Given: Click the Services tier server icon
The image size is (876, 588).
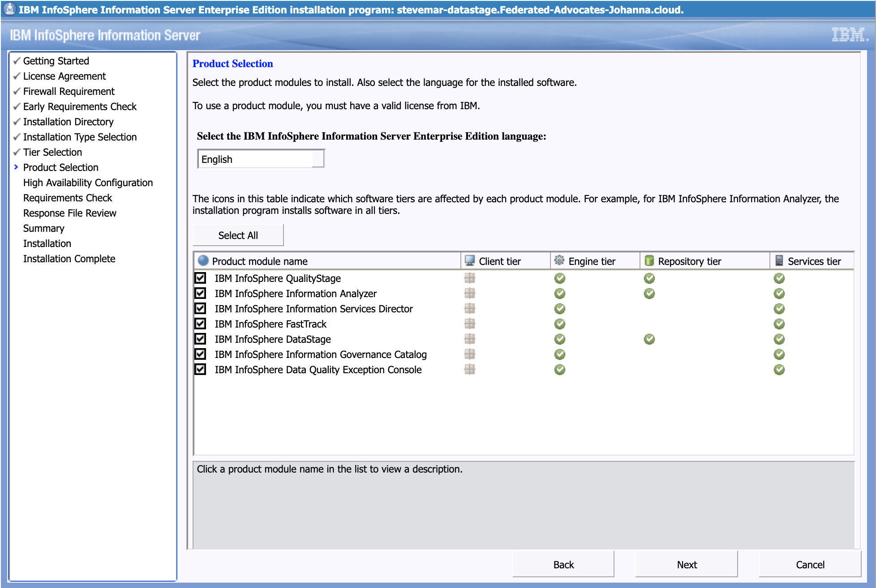Looking at the screenshot, I should [x=779, y=260].
